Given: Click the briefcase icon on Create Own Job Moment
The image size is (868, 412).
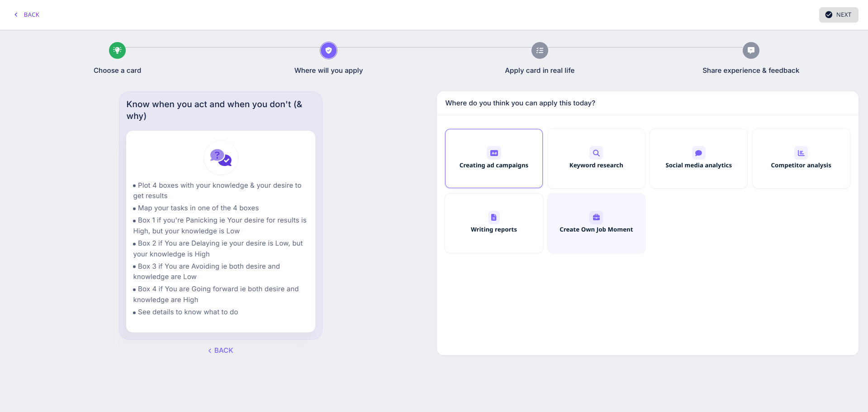Looking at the screenshot, I should tap(596, 217).
